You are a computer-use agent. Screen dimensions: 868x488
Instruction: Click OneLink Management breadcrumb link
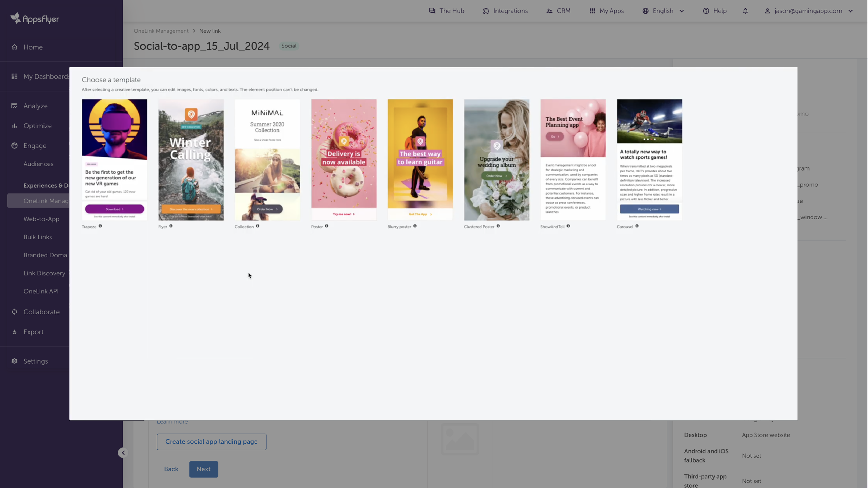161,31
